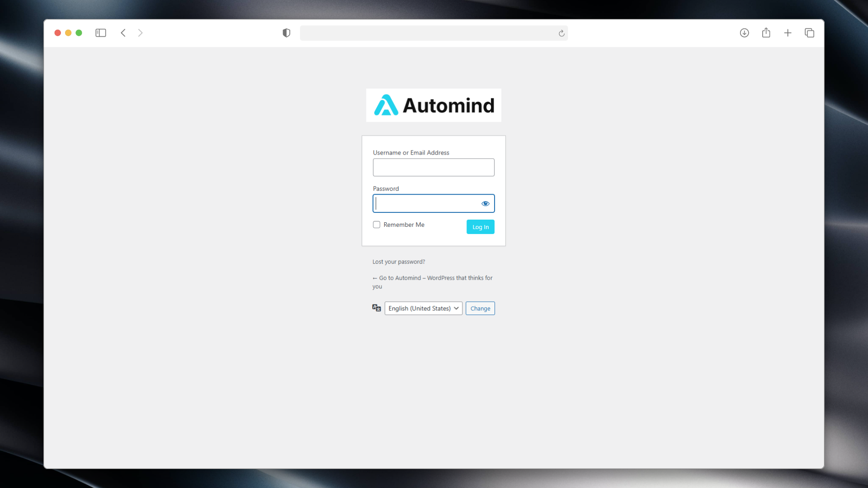Open the share menu
The image size is (868, 488).
pyautogui.click(x=766, y=33)
